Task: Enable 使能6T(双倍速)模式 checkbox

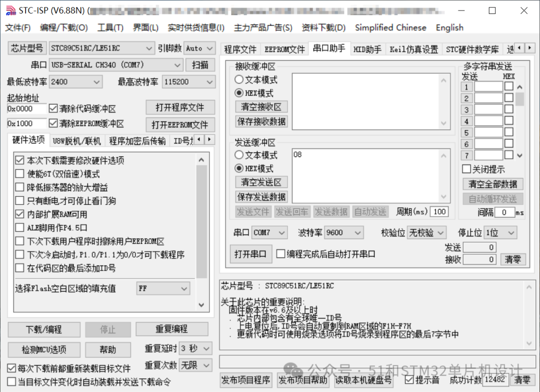Action: tap(19, 173)
